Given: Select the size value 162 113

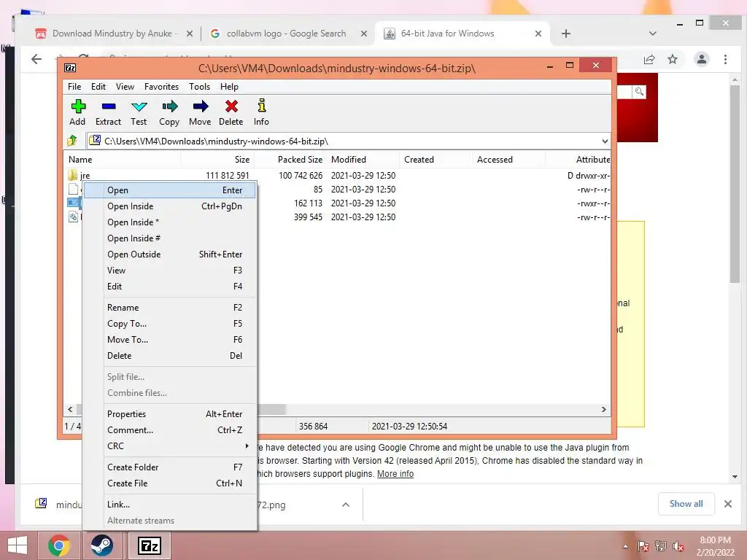Looking at the screenshot, I should coord(308,203).
